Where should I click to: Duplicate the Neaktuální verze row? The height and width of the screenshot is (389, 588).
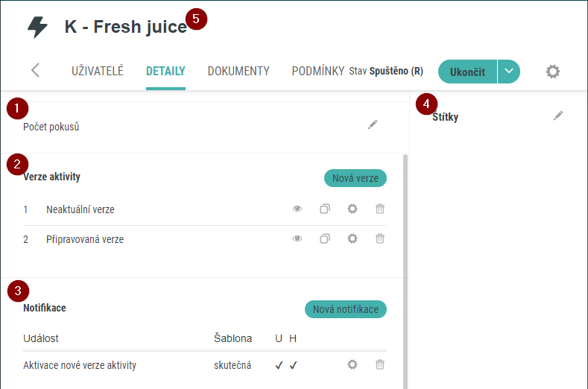coord(325,209)
